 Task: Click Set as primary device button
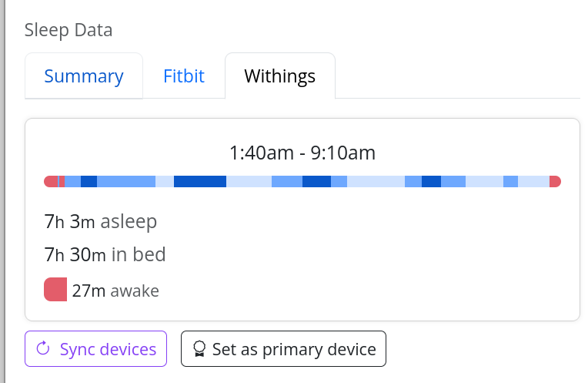(283, 349)
